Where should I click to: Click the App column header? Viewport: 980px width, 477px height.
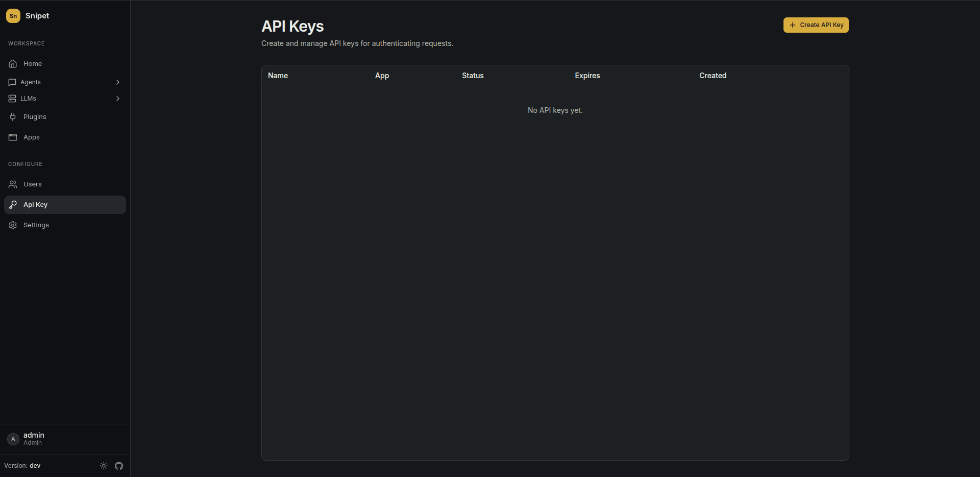pos(382,76)
